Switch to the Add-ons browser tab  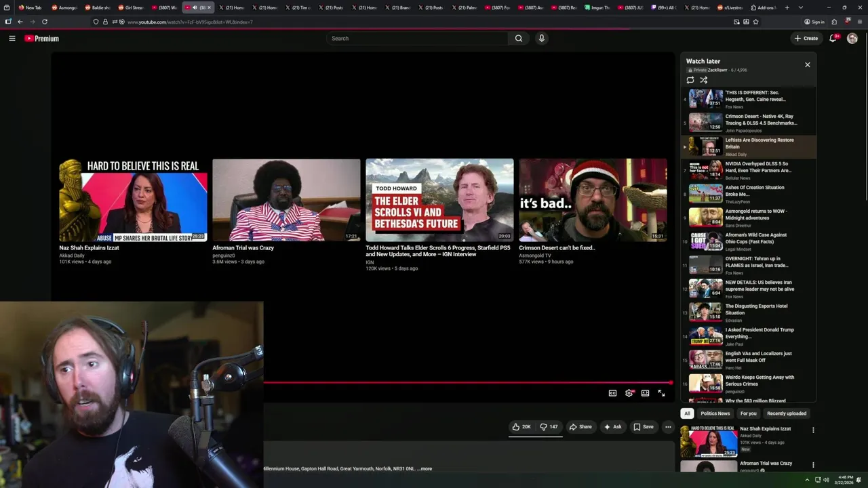pos(762,7)
